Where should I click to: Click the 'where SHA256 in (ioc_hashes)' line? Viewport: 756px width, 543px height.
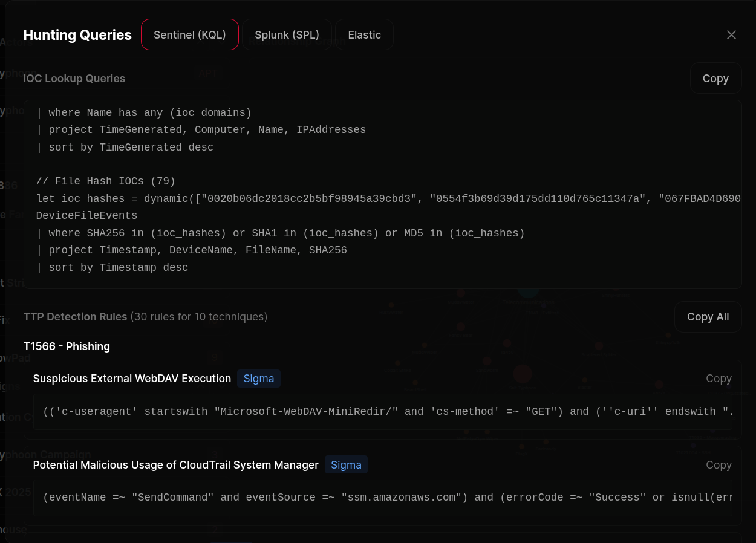point(281,233)
